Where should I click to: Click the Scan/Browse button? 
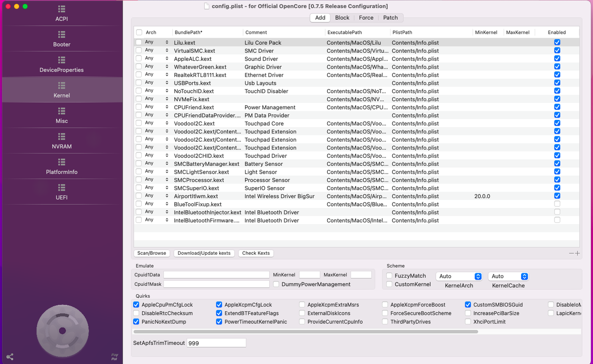point(151,253)
